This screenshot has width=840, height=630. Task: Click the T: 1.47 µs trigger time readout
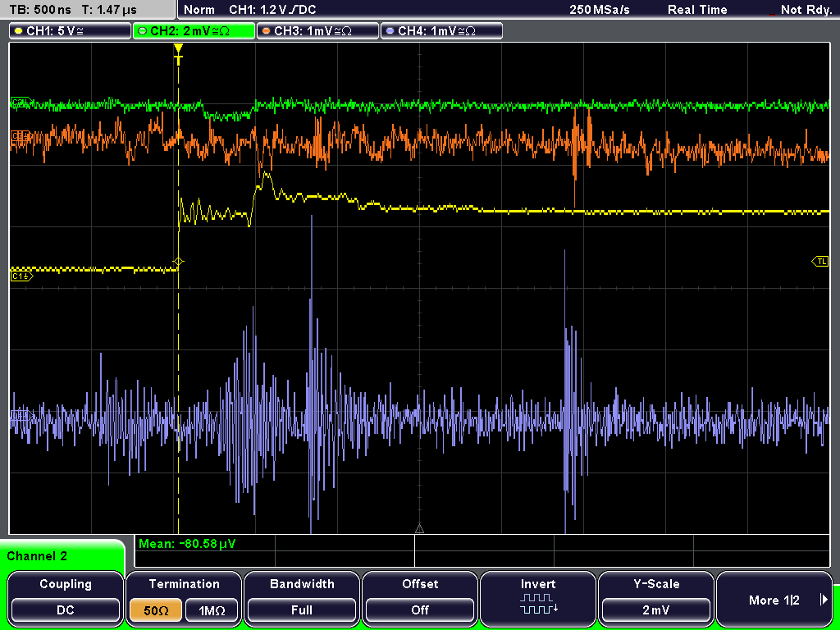110,10
